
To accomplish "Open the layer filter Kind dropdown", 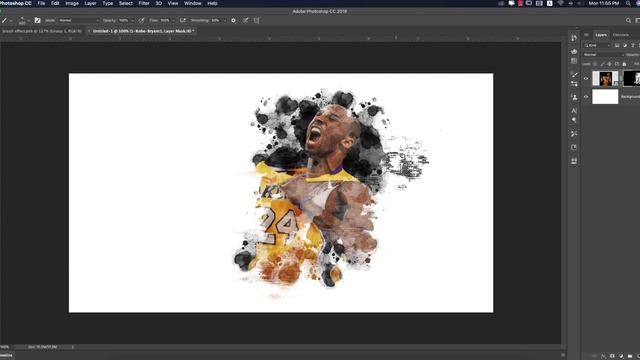I will point(598,45).
